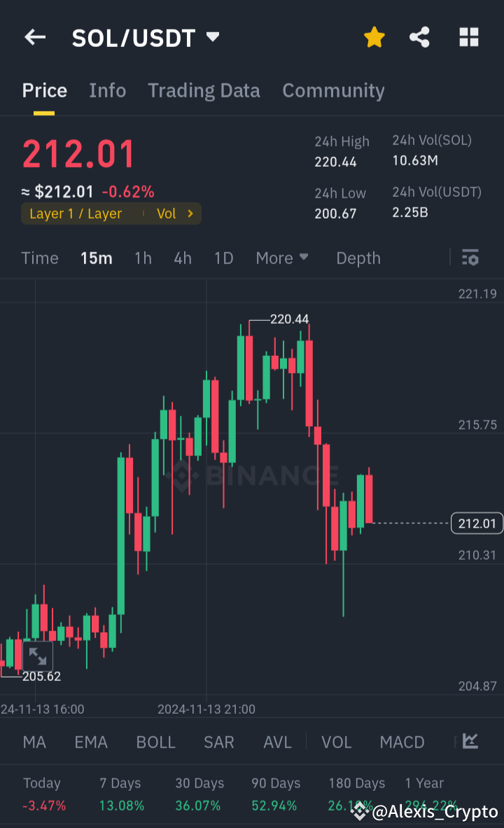Expand the chart to fullscreen
This screenshot has height=828, width=504.
pyautogui.click(x=38, y=656)
